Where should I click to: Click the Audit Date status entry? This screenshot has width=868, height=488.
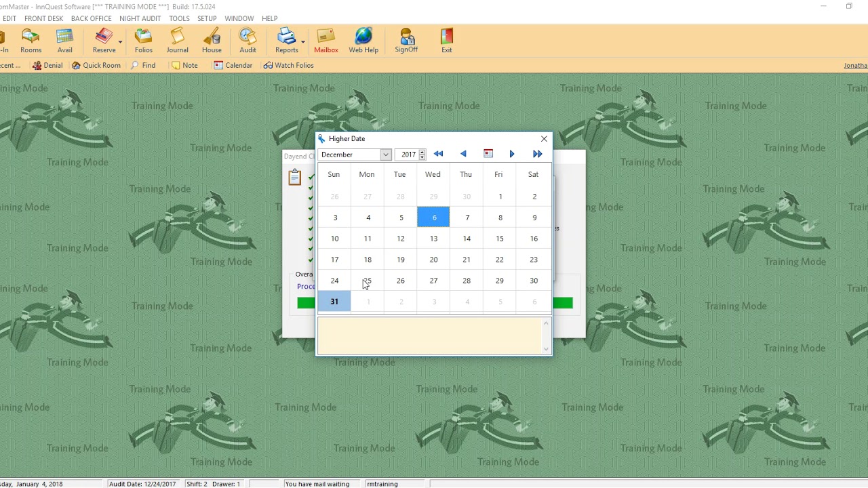tap(142, 484)
